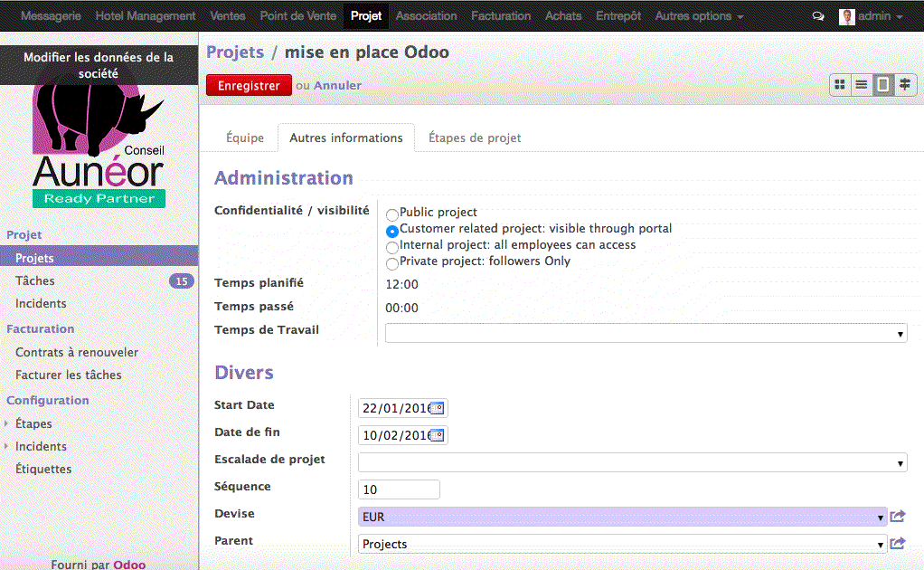924x570 pixels.
Task: Switch to the Équipe tab
Action: (244, 138)
